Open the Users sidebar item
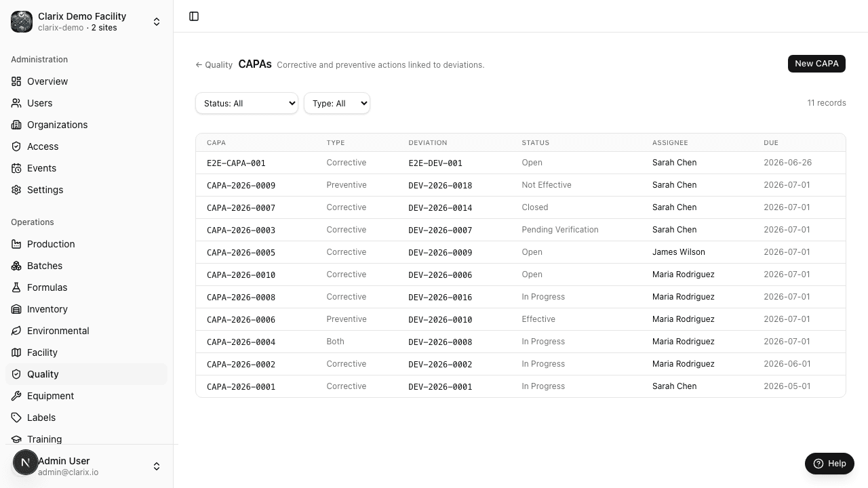868x488 pixels. 87,103
